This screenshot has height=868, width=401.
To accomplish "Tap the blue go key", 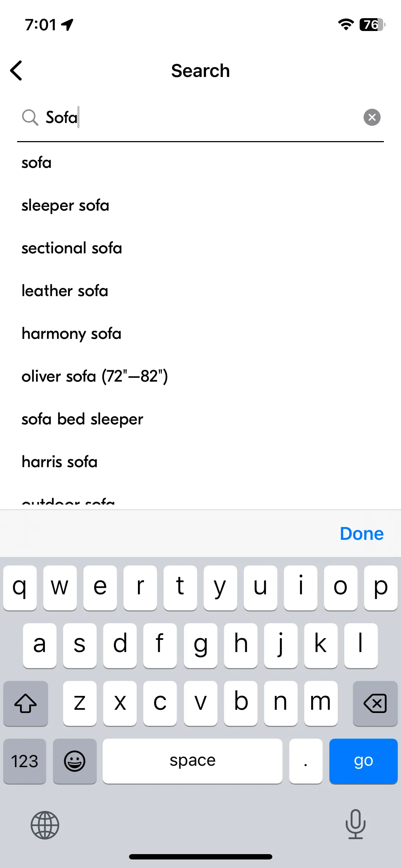I will pyautogui.click(x=363, y=761).
